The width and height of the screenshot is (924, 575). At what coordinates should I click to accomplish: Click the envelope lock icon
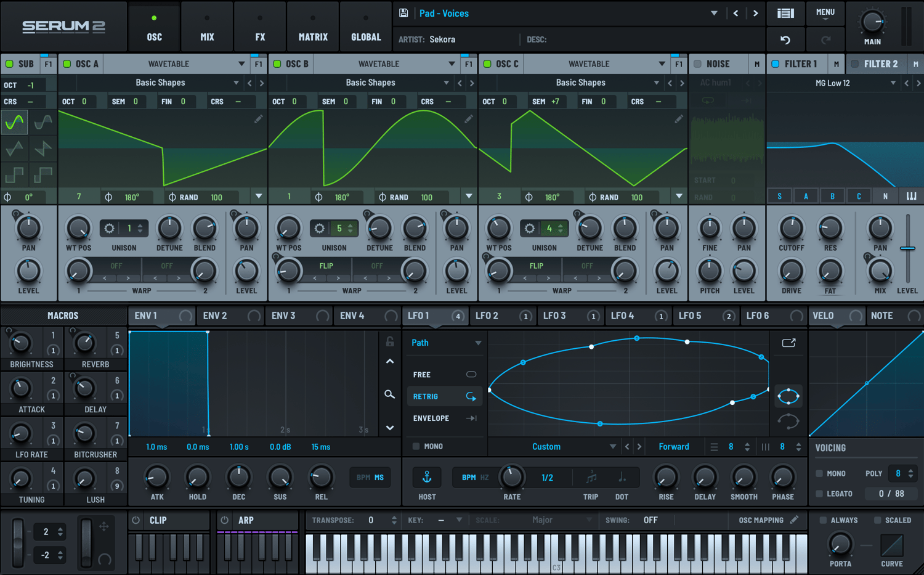click(x=390, y=341)
